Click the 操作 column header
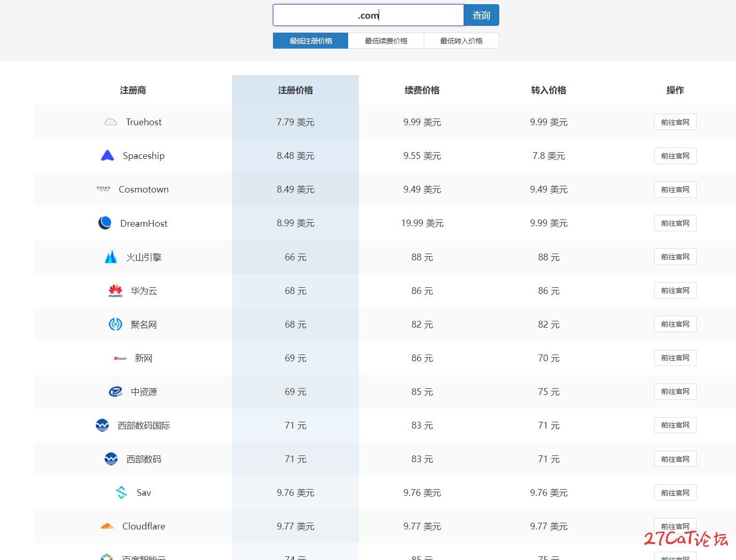The image size is (736, 560). (675, 90)
